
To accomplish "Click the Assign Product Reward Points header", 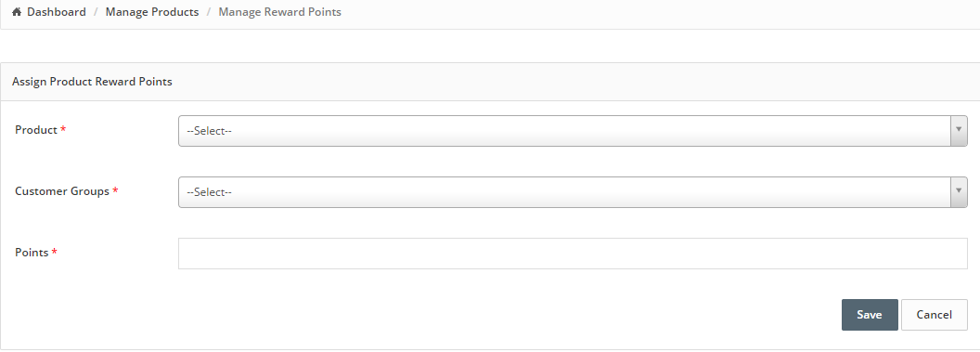I will tap(92, 82).
